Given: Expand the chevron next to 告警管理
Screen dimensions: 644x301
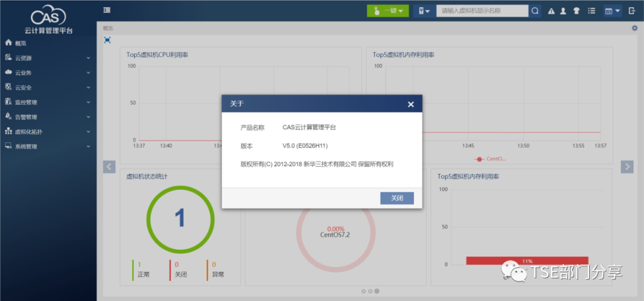Looking at the screenshot, I should pyautogui.click(x=88, y=117).
